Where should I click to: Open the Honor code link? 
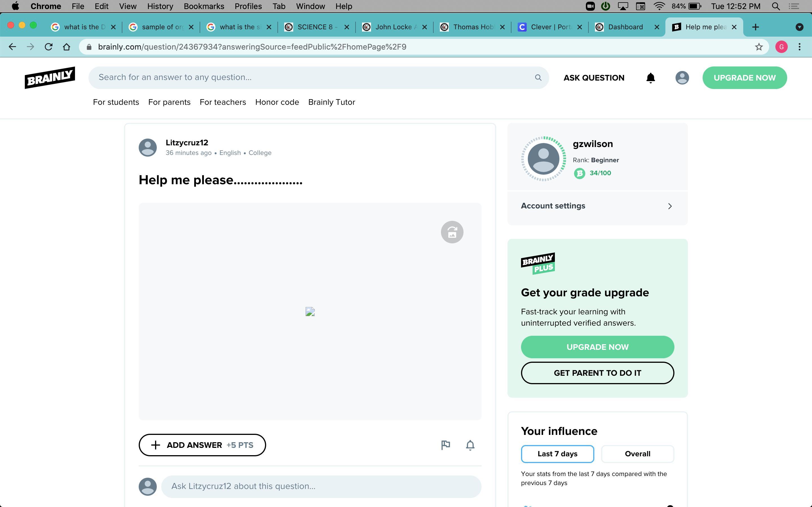(277, 102)
